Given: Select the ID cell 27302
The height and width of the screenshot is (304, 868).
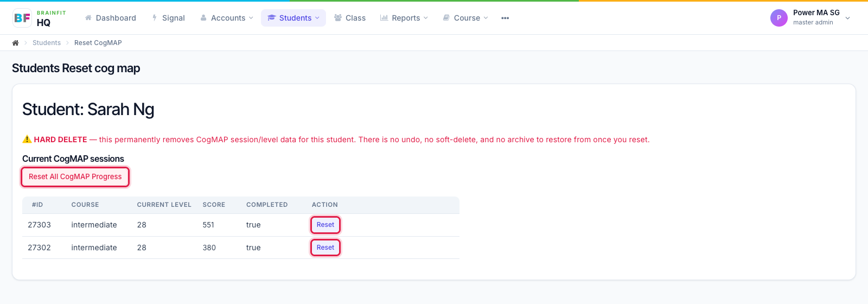Looking at the screenshot, I should click(40, 248).
